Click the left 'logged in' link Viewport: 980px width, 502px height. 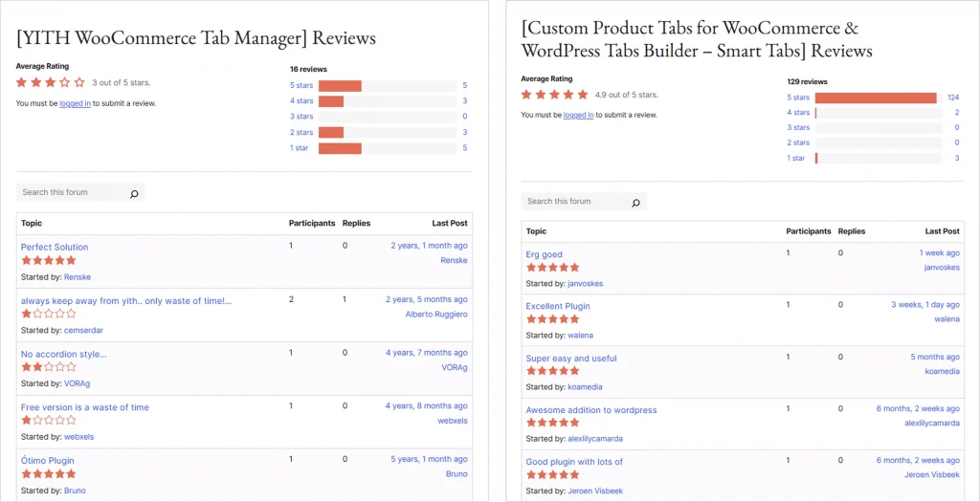[x=75, y=103]
